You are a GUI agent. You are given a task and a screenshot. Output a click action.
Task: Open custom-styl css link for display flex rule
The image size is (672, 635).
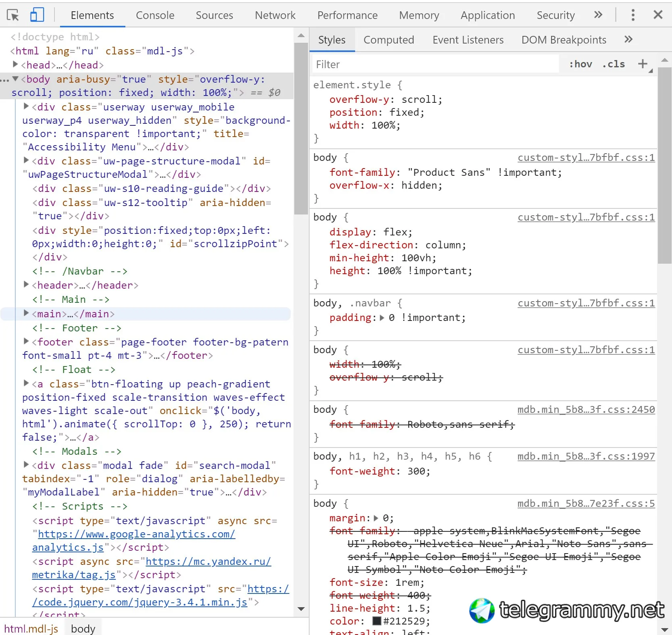(x=586, y=217)
